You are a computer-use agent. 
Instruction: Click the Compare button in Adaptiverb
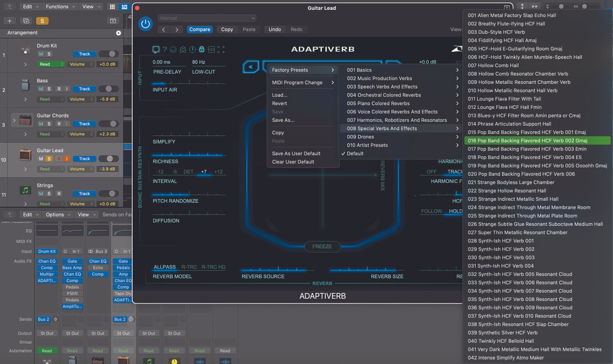click(x=200, y=29)
